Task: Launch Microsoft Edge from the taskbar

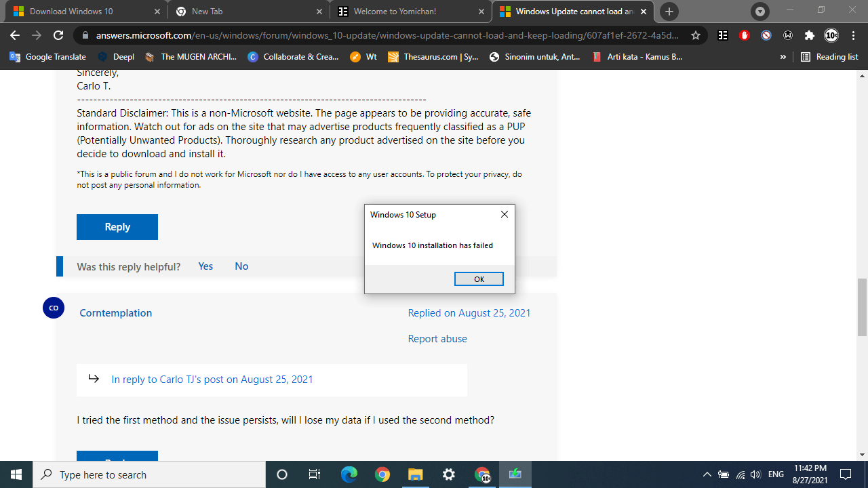Action: 349,474
